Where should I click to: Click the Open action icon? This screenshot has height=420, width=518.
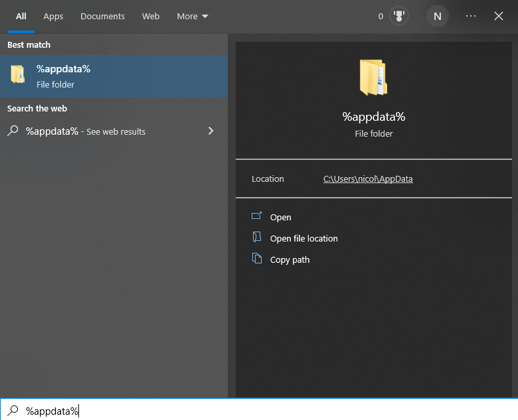pos(257,216)
